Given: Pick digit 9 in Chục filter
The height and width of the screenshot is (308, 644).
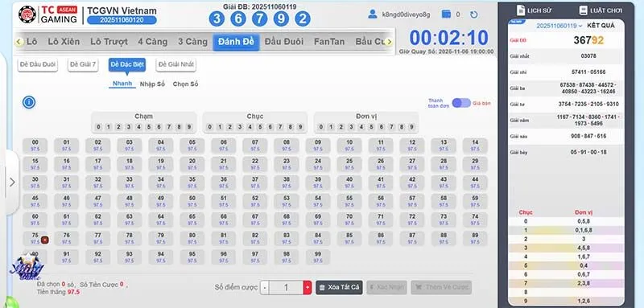Looking at the screenshot, I should coord(300,127).
